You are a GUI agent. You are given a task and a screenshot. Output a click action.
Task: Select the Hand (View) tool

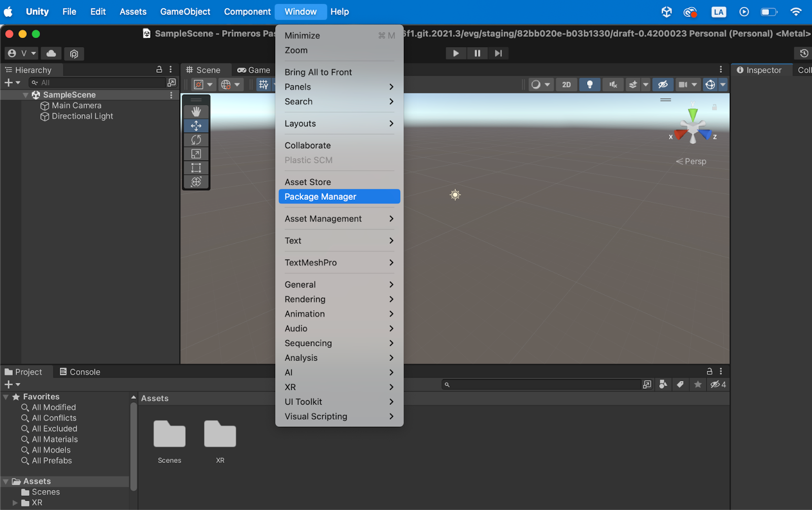click(x=196, y=111)
